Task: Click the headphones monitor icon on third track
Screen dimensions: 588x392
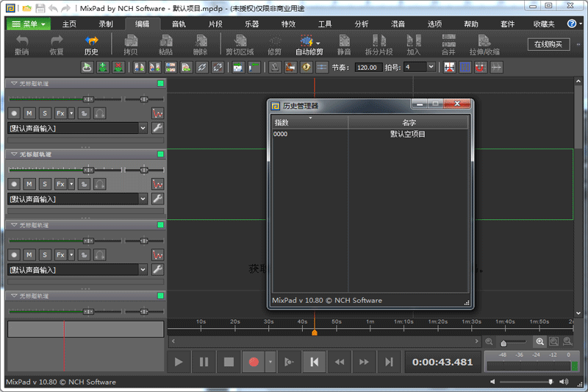Action: click(99, 254)
